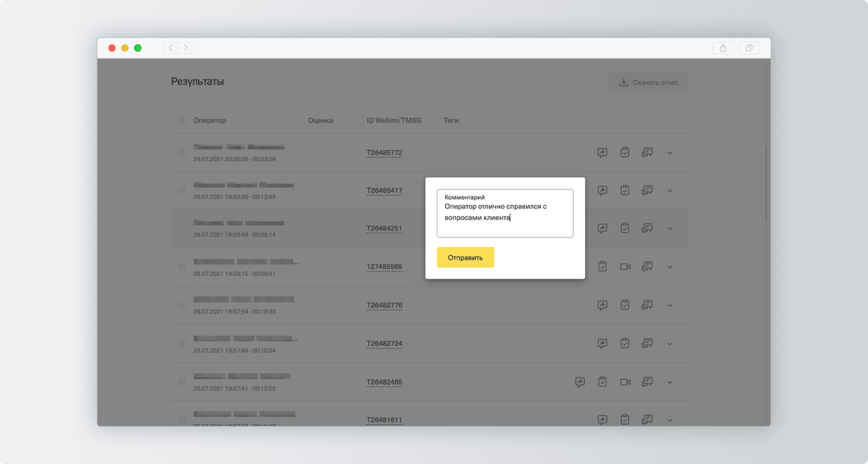Click clipboard checklist icon in row T26485417
The width and height of the screenshot is (868, 464).
tap(625, 190)
